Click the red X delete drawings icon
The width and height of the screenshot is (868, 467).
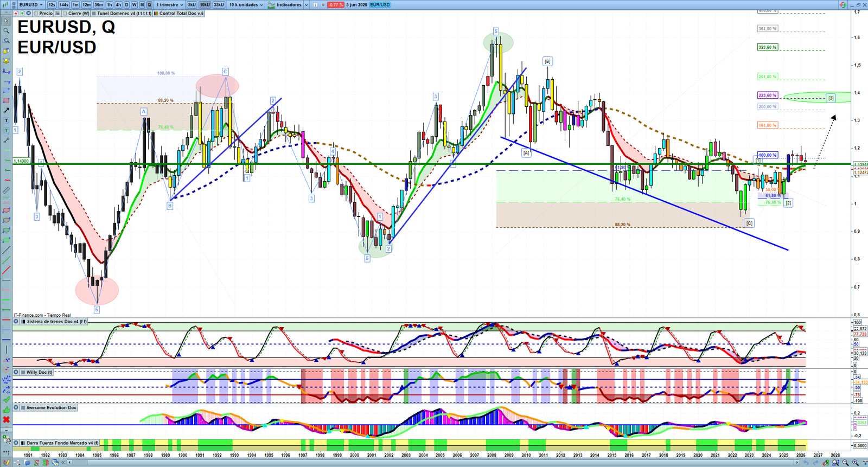coord(6,419)
